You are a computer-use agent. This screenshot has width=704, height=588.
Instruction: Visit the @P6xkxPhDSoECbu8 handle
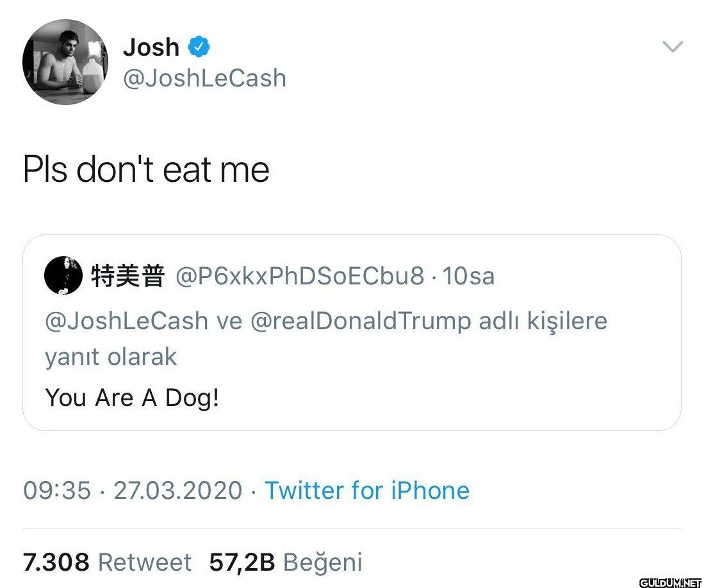[x=299, y=276]
